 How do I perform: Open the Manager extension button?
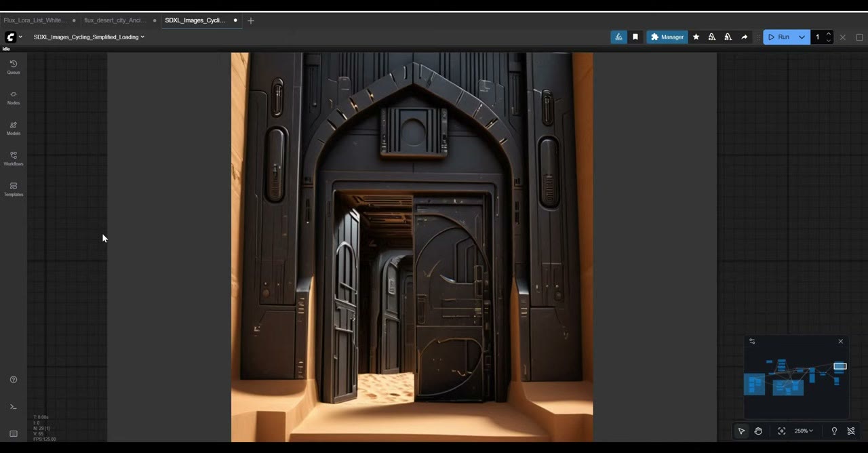(x=667, y=37)
